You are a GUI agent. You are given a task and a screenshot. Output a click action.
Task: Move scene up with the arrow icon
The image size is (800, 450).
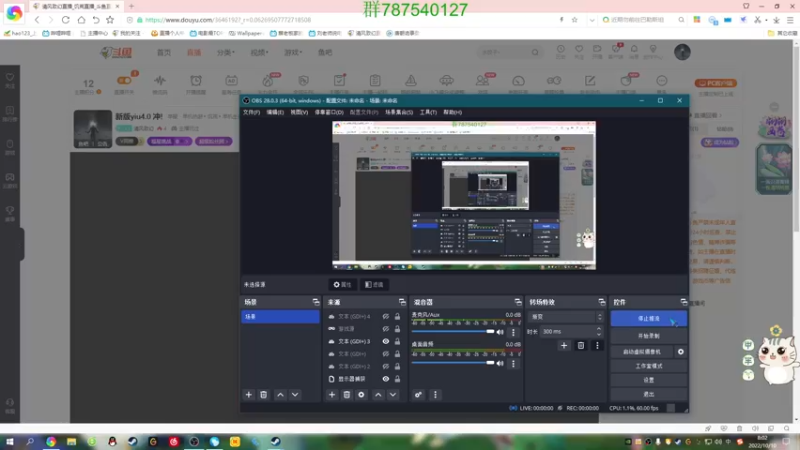[280, 394]
